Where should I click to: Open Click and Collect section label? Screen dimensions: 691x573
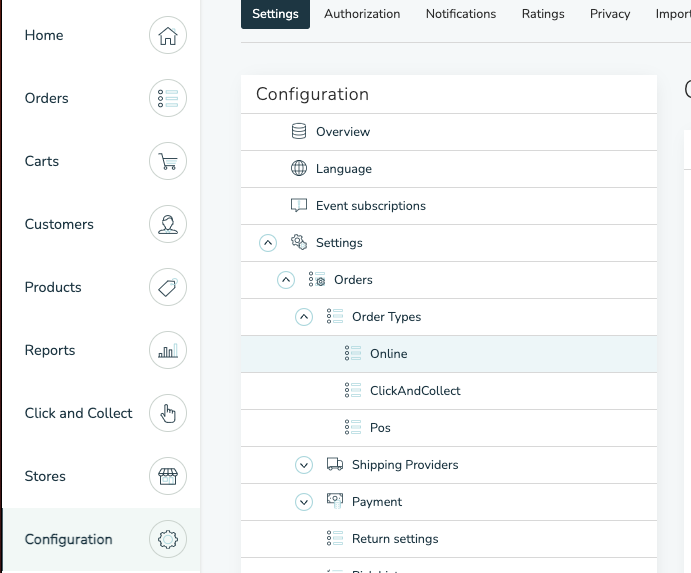[78, 413]
